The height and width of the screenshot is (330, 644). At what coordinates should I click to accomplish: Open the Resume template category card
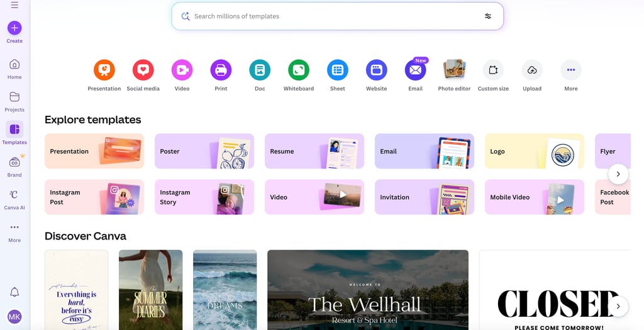click(314, 151)
